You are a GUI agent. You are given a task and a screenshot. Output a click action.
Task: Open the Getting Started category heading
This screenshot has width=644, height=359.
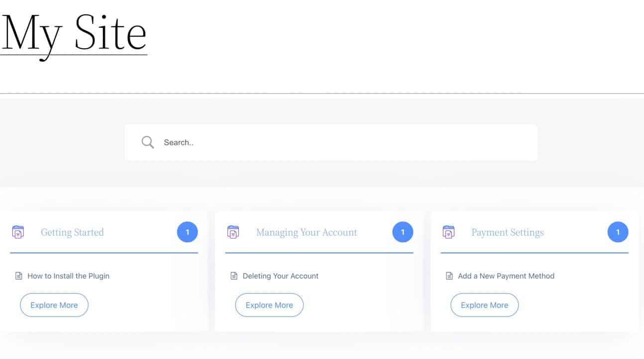pos(73,232)
